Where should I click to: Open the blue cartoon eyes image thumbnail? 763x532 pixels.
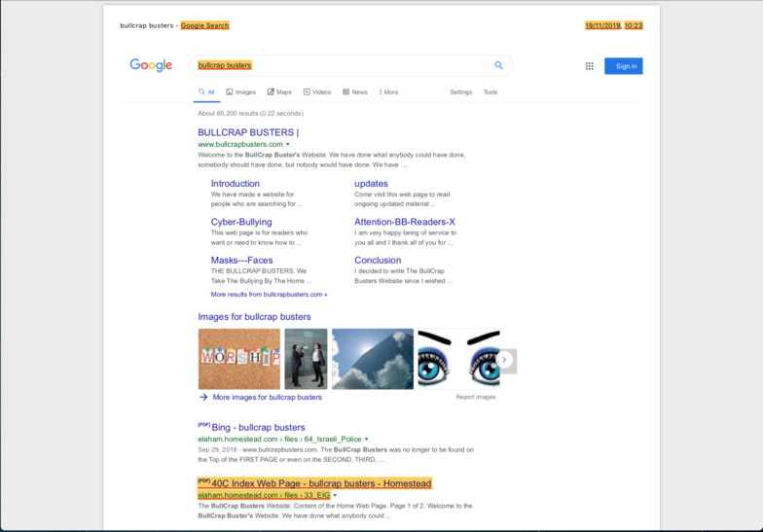coord(458,359)
